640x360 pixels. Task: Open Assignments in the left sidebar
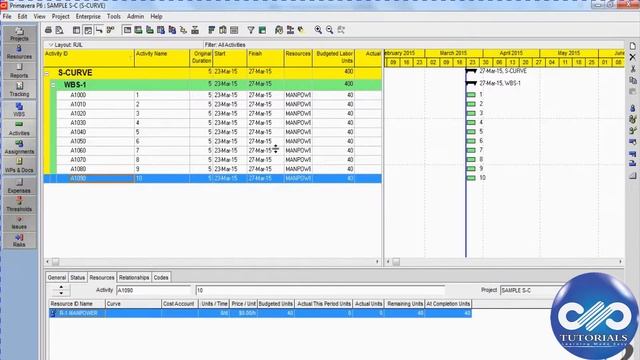[x=19, y=147]
